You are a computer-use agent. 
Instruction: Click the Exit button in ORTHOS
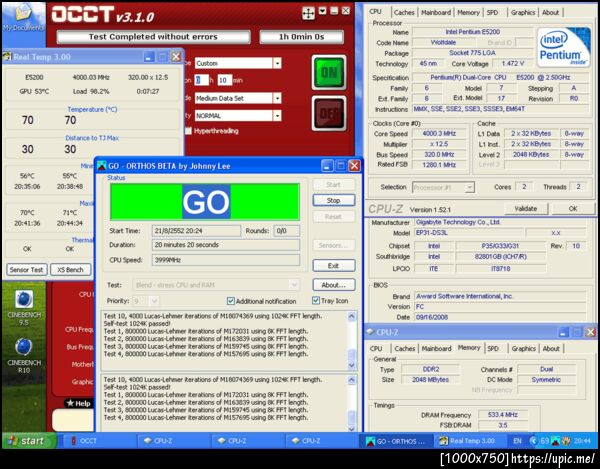point(334,265)
